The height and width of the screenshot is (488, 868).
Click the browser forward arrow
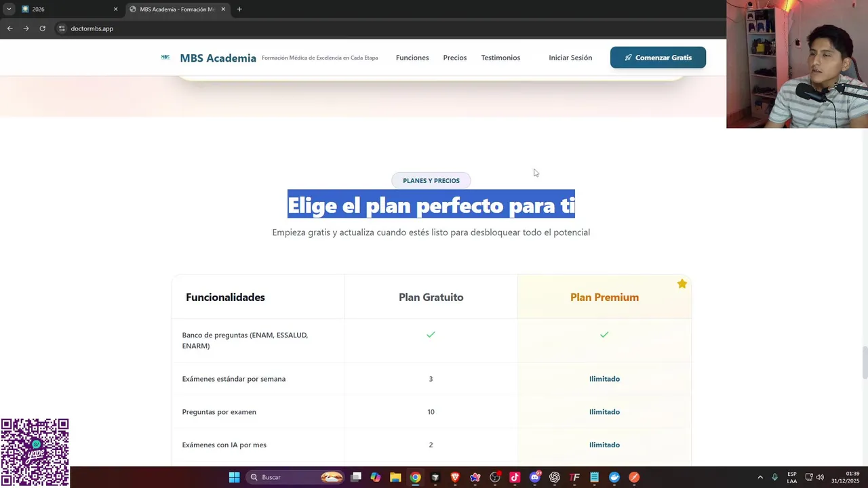tap(26, 28)
